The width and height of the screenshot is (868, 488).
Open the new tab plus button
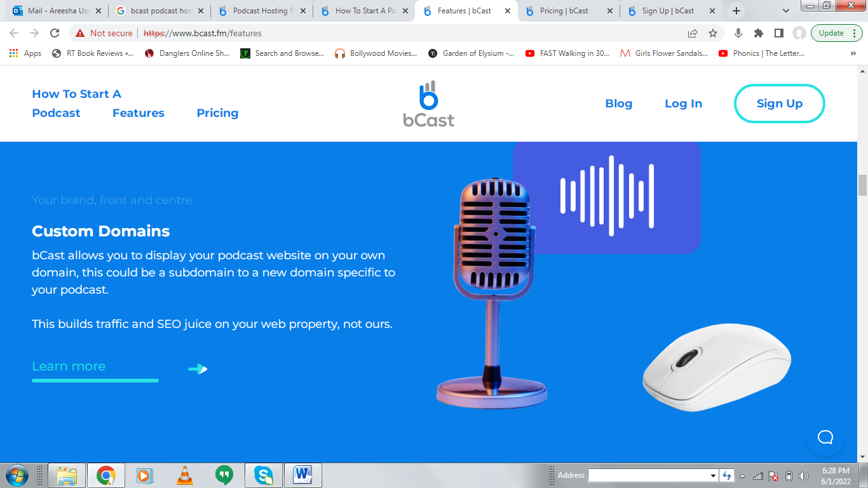pos(736,11)
